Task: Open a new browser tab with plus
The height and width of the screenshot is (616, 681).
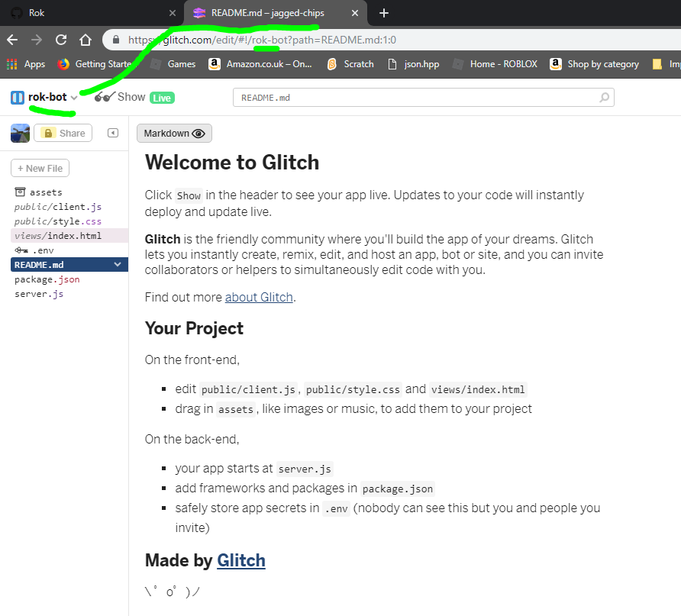Action: 384,13
